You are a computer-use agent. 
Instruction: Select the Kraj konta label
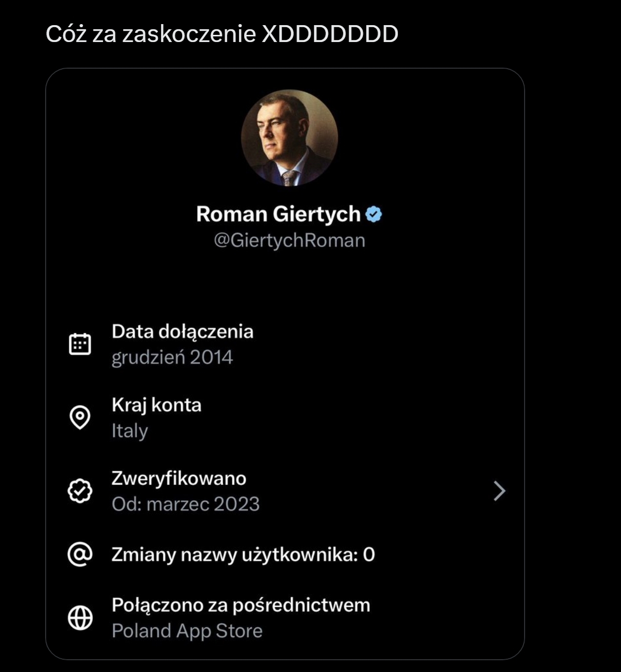tap(156, 405)
